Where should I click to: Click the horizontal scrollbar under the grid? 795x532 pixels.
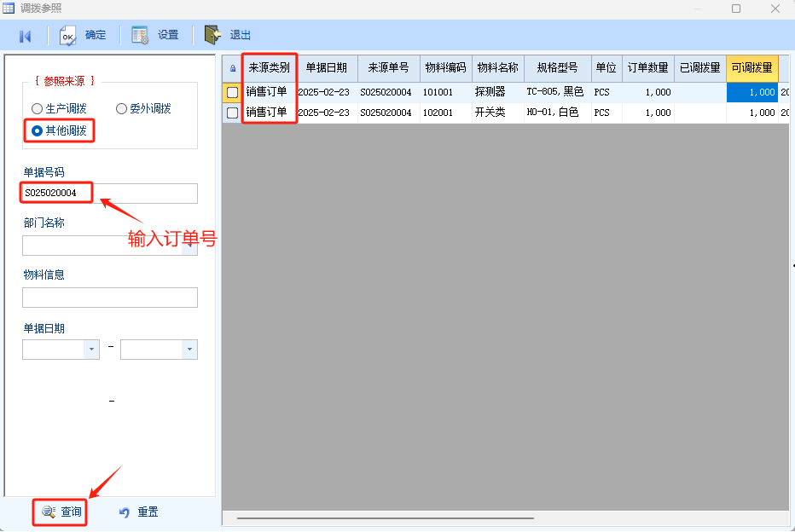pyautogui.click(x=384, y=518)
